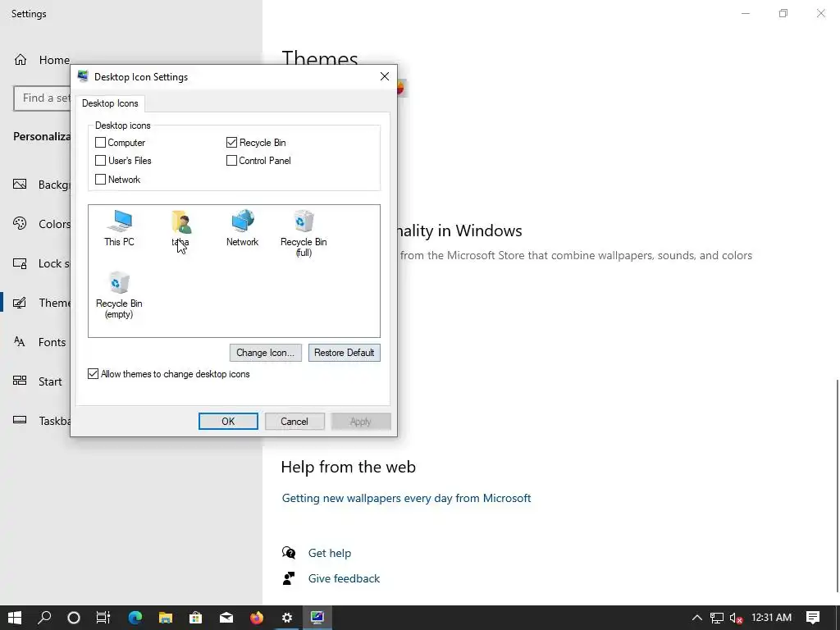This screenshot has height=630, width=840.
Task: Cancel the Desktop Icon Settings dialog
Action: coord(294,421)
